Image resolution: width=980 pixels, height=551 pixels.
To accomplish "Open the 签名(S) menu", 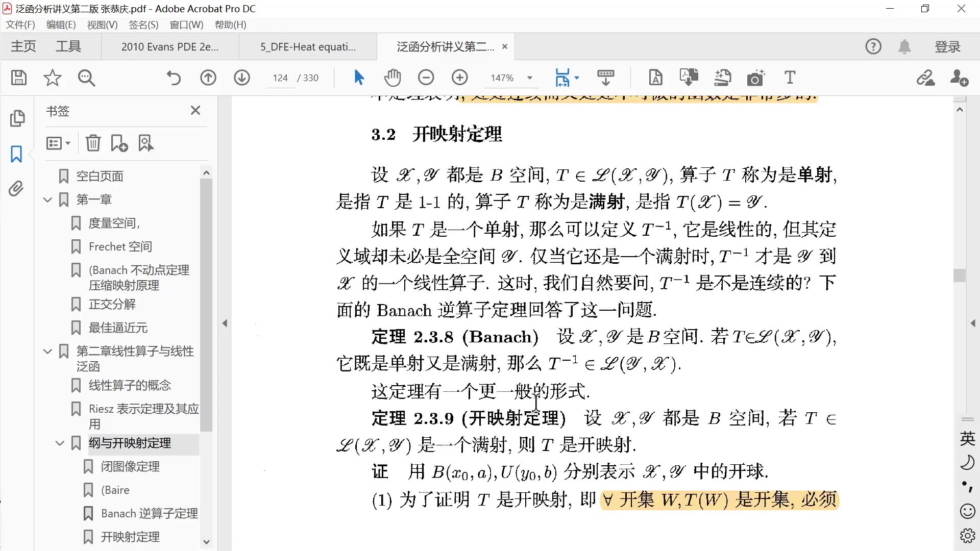I will pos(143,24).
